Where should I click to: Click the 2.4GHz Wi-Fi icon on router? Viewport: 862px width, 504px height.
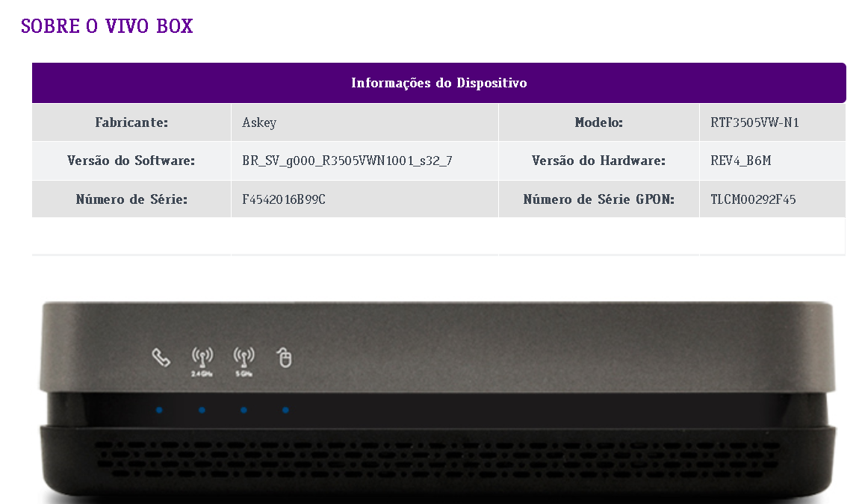coord(202,361)
